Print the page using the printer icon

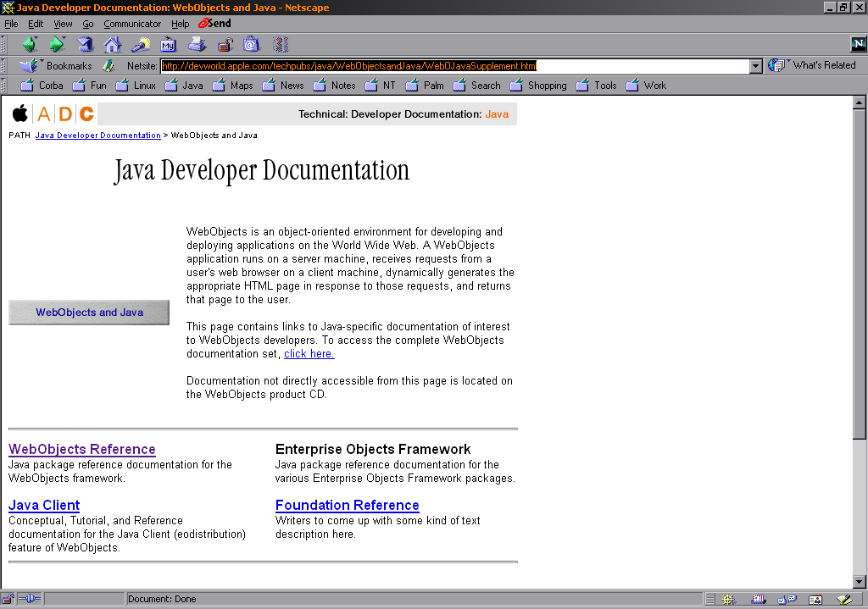click(x=197, y=45)
